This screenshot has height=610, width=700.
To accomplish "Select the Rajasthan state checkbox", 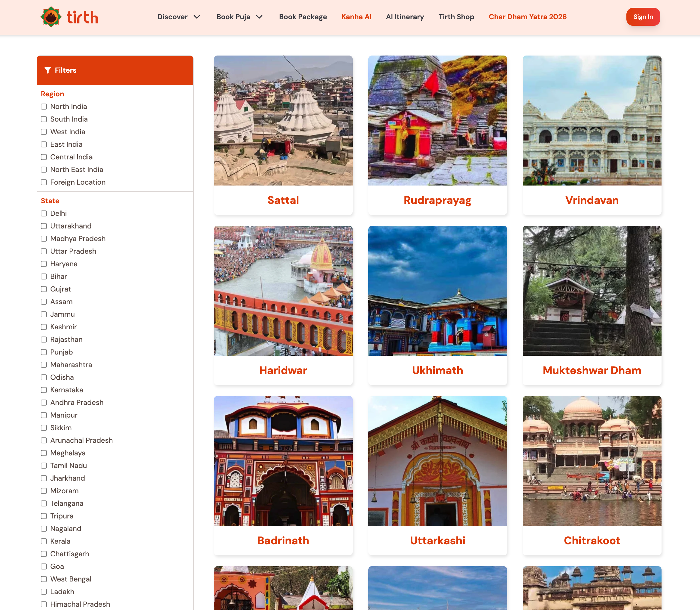I will [x=44, y=340].
